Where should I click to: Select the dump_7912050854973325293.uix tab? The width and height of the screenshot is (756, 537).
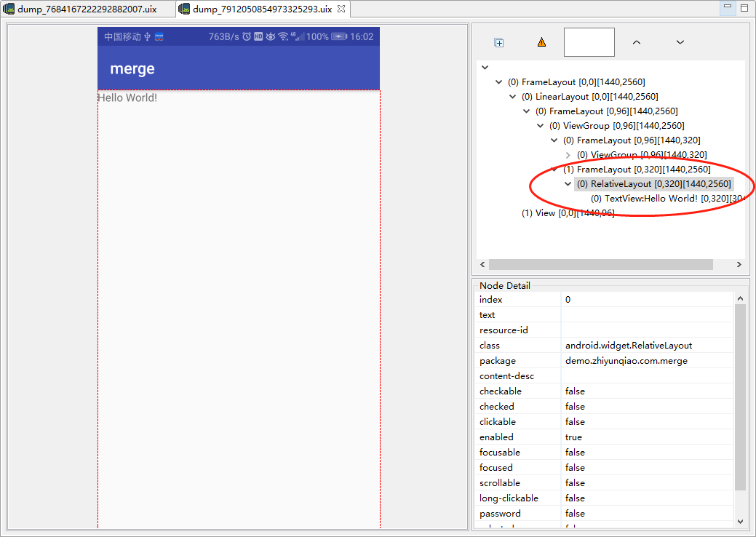(x=262, y=9)
